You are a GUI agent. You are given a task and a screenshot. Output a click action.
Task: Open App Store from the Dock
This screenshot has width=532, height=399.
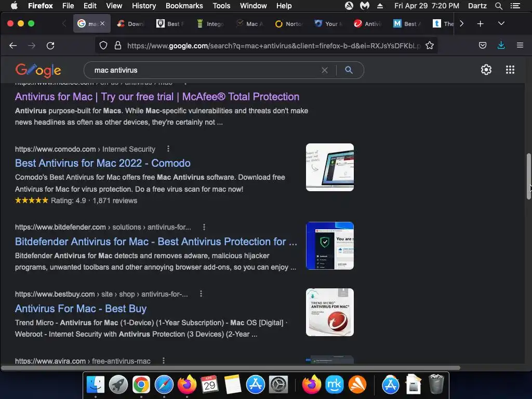[x=255, y=384]
